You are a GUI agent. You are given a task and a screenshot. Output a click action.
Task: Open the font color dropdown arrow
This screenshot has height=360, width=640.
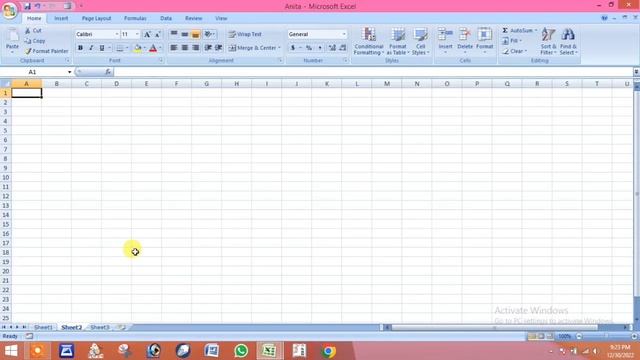(160, 48)
